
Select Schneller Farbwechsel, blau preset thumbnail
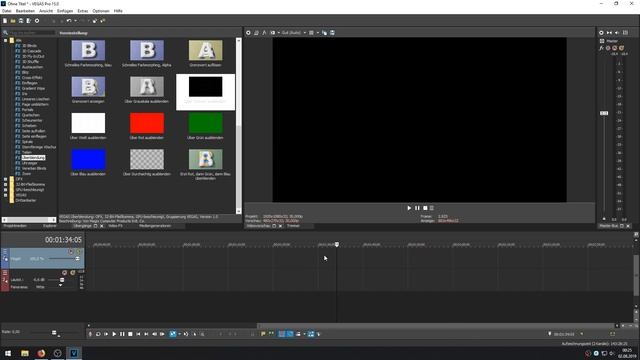(88, 50)
